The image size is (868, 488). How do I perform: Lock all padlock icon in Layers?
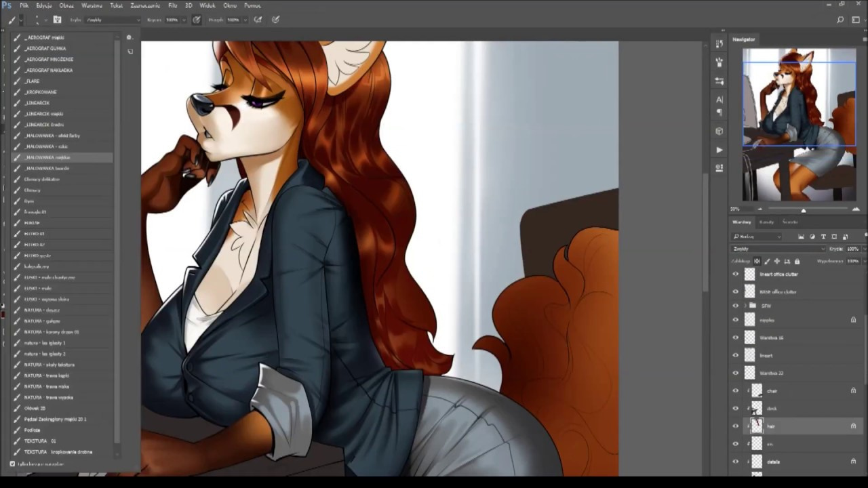pos(797,261)
